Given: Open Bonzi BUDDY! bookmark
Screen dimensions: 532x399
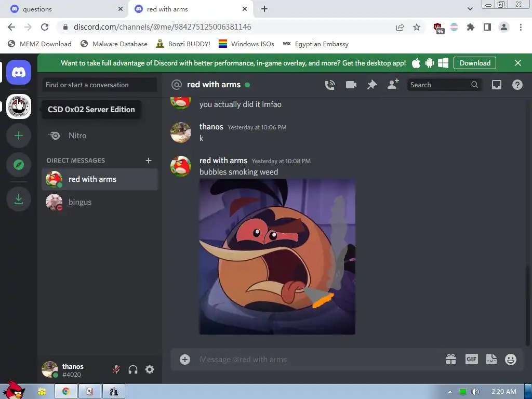Looking at the screenshot, I should [183, 44].
